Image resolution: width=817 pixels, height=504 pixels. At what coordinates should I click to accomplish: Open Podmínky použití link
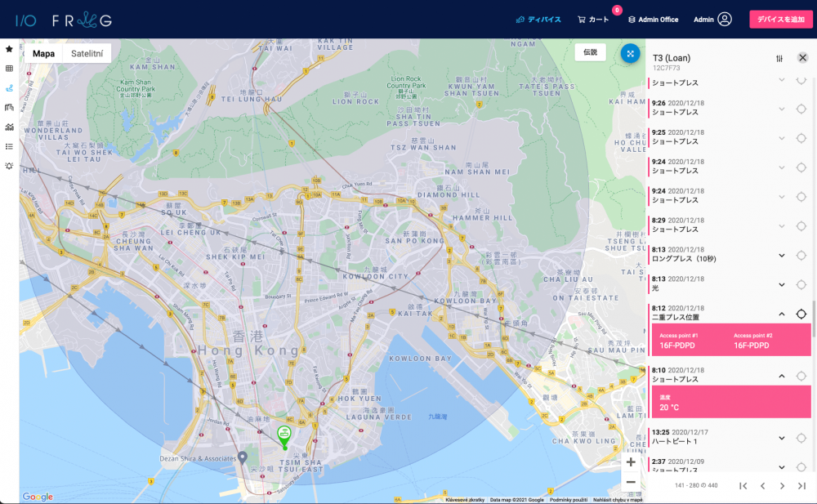tap(569, 500)
